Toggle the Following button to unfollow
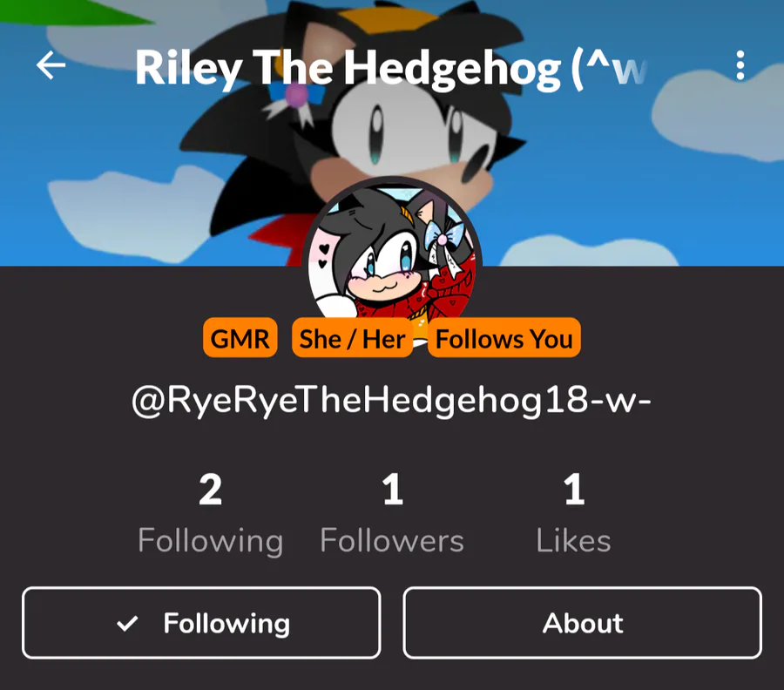The image size is (784, 690). pyautogui.click(x=201, y=623)
